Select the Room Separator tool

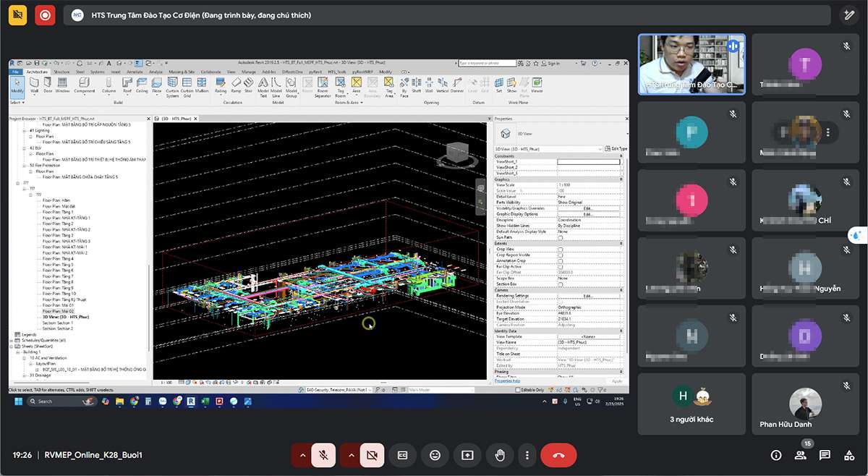click(323, 87)
